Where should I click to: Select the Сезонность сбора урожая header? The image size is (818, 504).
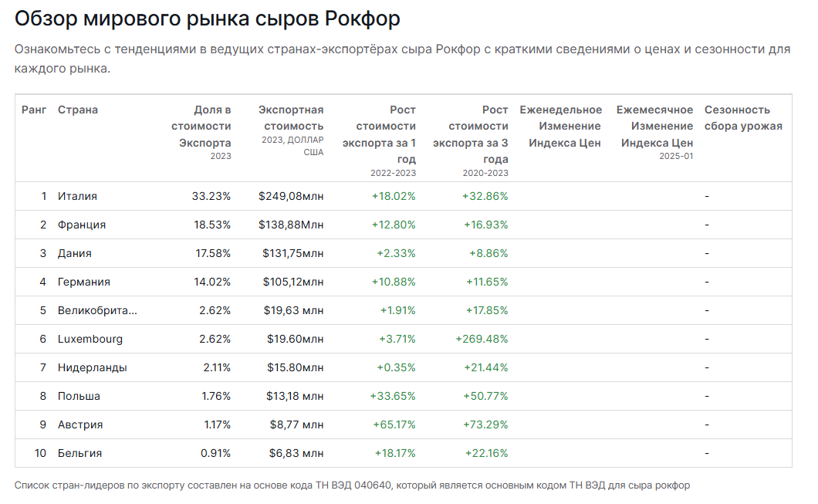[743, 118]
